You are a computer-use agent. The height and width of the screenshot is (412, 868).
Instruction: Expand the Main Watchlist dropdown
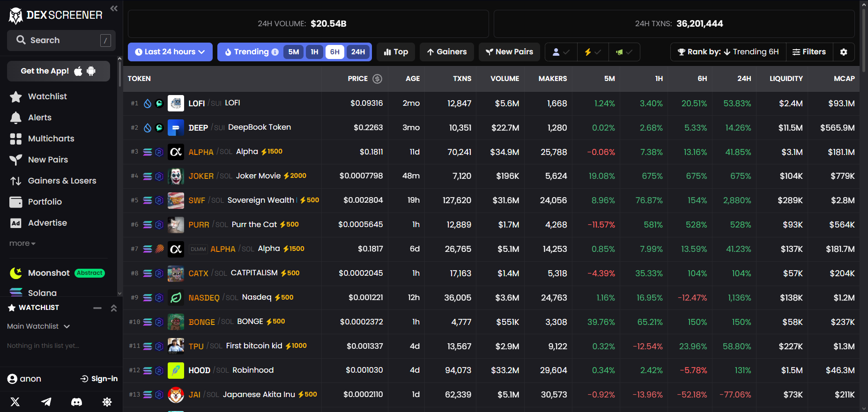click(x=38, y=326)
